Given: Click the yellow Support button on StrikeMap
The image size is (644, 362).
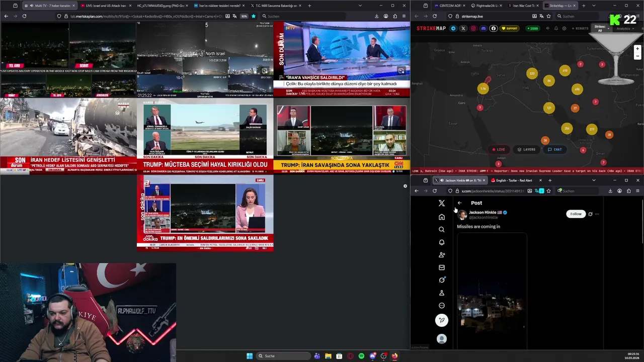Looking at the screenshot, I should (x=510, y=29).
